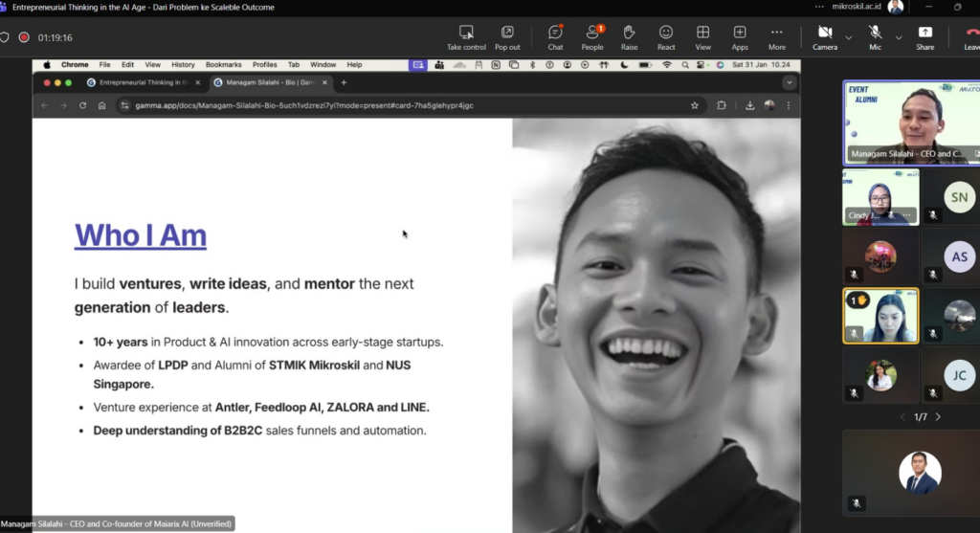The image size is (980, 533).
Task: Open the More actions menu
Action: click(776, 37)
